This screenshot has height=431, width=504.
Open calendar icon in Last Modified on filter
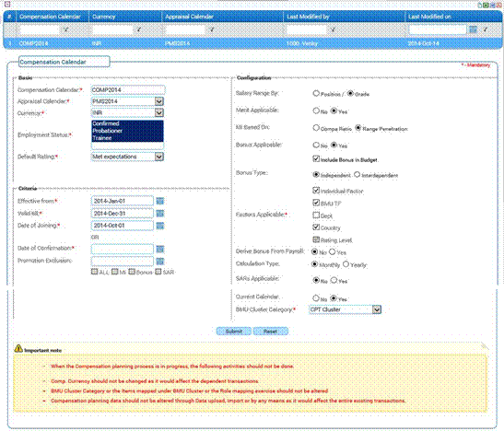tap(473, 29)
